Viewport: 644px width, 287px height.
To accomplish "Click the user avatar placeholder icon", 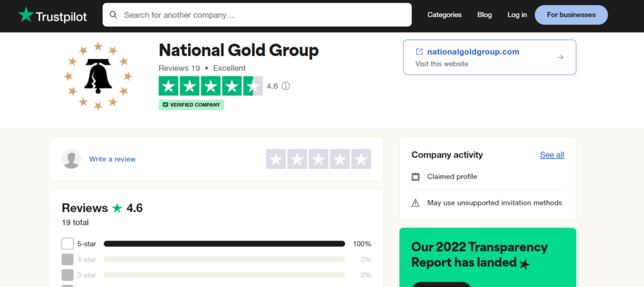I will click(x=72, y=159).
